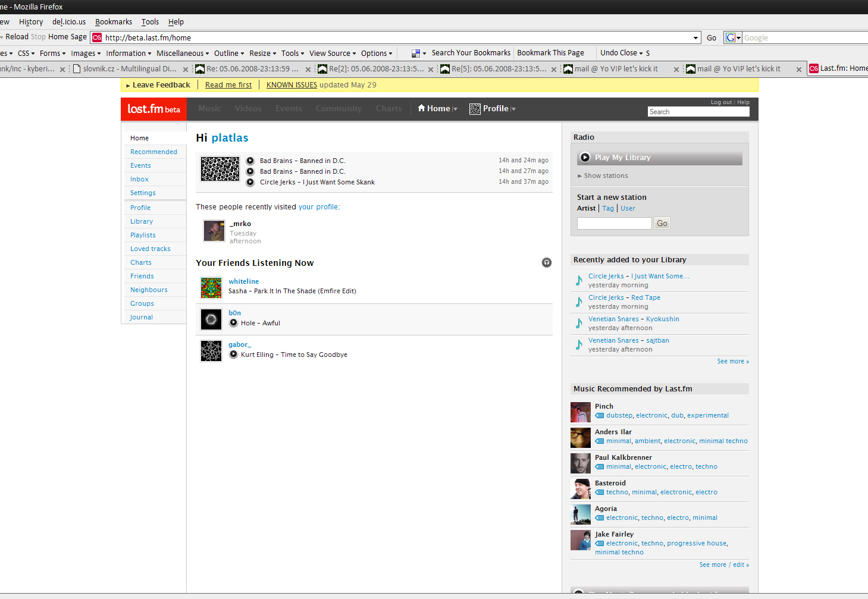Play Bad Brains first track icon
Viewport: 868px width, 599px height.
coord(250,161)
